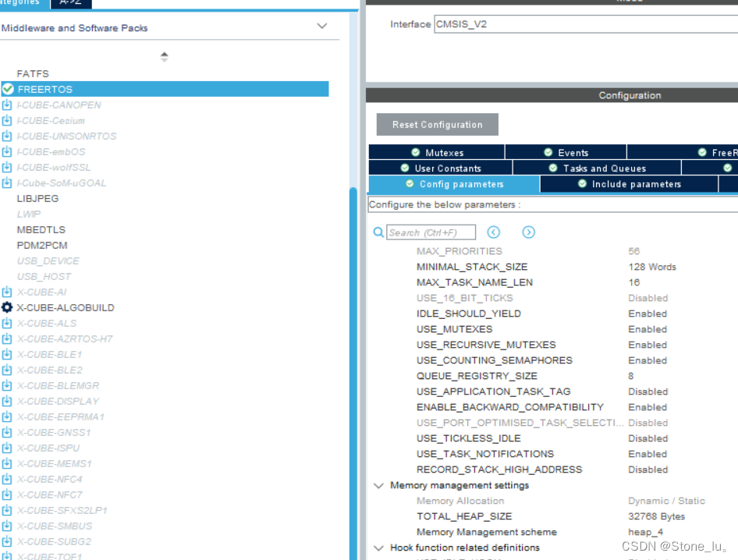Screen dimensions: 738x560
Task: Switch to the Events tab
Action: click(x=566, y=152)
